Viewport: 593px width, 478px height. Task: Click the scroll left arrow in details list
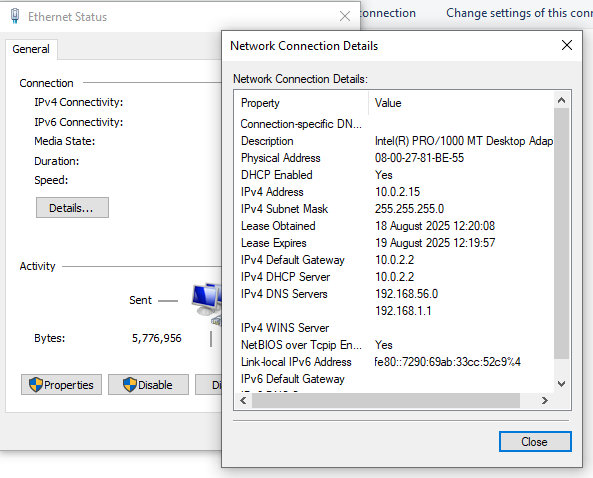[x=244, y=400]
